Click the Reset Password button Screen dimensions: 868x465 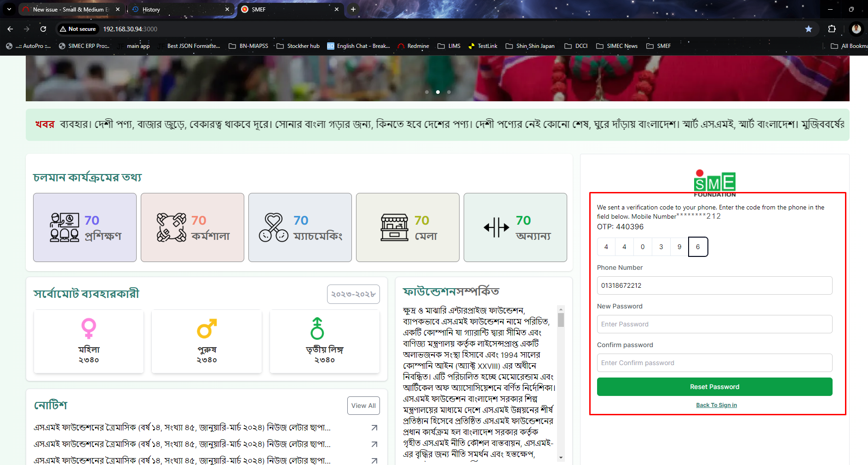[714, 387]
